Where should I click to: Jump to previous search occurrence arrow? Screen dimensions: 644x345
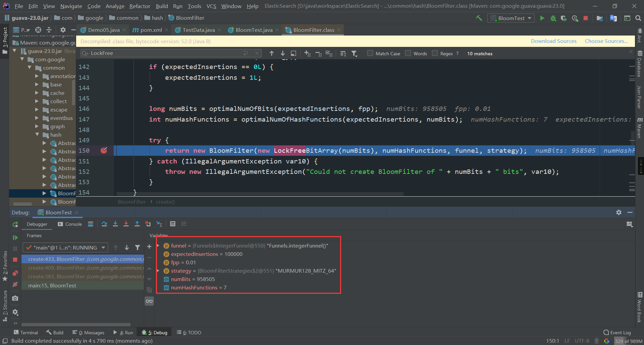272,53
